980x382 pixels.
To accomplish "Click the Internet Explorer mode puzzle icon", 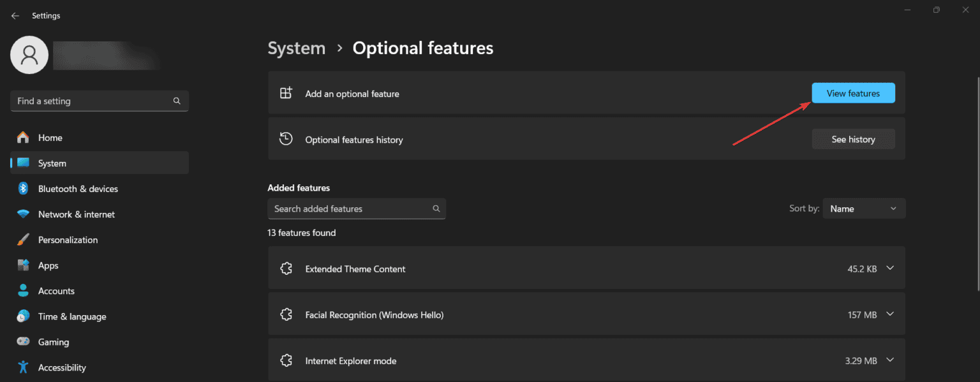I will tap(286, 360).
